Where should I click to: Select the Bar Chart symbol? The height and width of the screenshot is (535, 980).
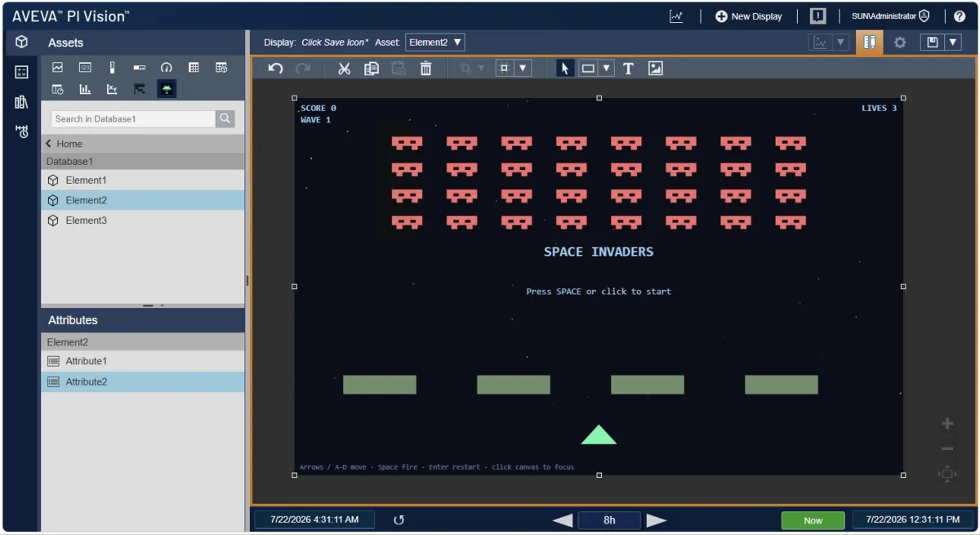click(x=85, y=89)
